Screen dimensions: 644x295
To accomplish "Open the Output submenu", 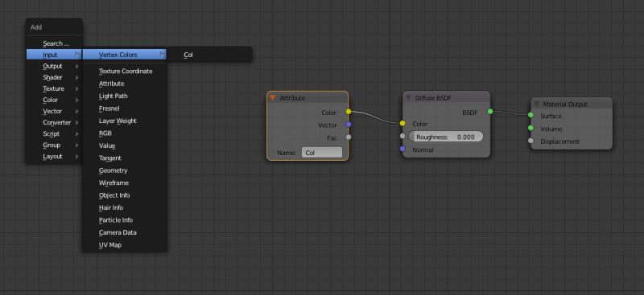I will coord(54,66).
